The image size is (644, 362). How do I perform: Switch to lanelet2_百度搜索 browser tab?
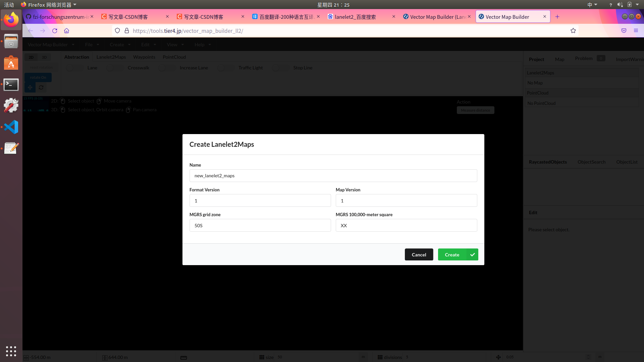point(362,17)
